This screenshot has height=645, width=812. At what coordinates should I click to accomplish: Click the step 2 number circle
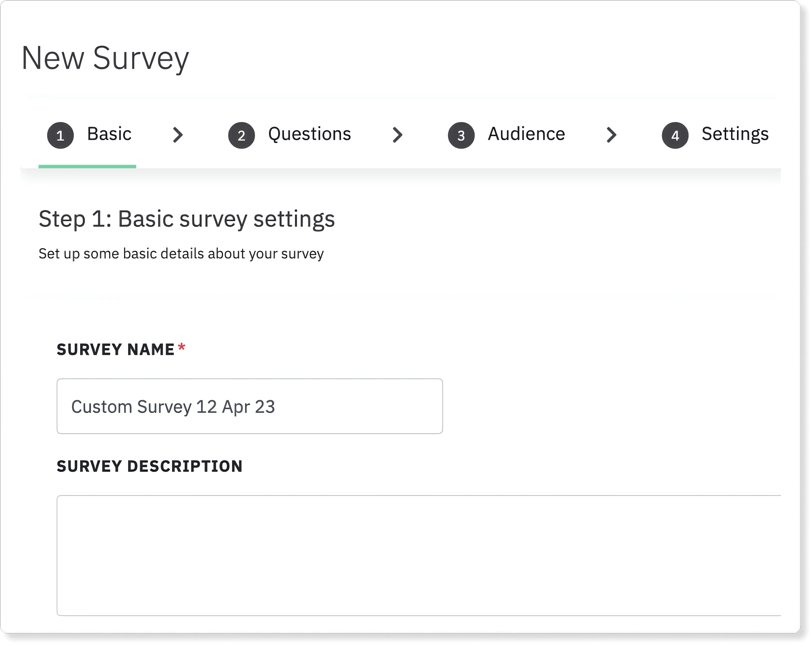241,135
